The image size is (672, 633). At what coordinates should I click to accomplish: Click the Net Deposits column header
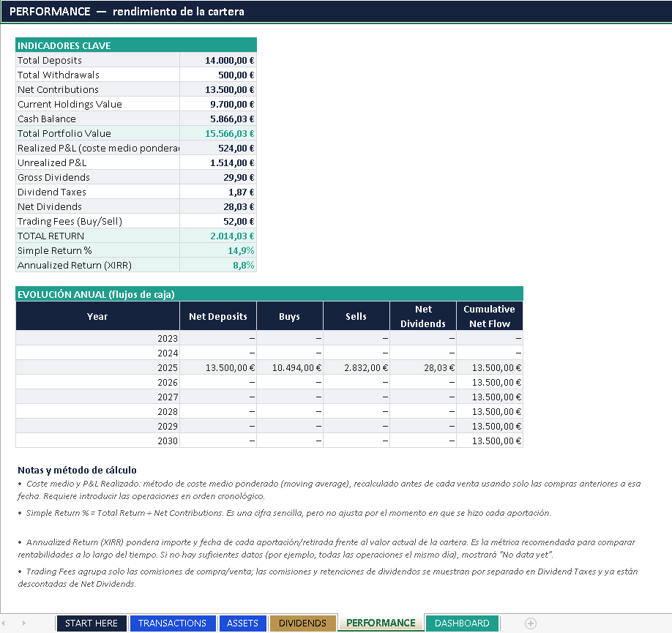tap(218, 316)
